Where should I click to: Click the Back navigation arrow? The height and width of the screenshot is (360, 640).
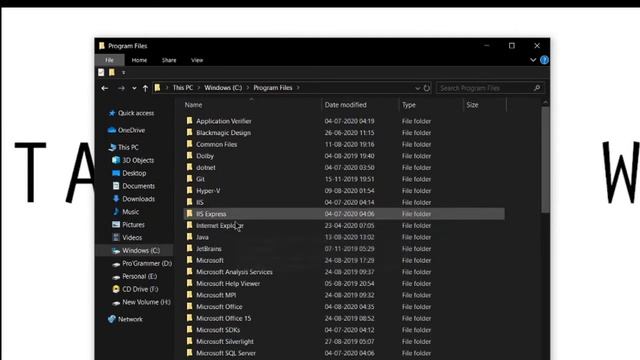105,88
